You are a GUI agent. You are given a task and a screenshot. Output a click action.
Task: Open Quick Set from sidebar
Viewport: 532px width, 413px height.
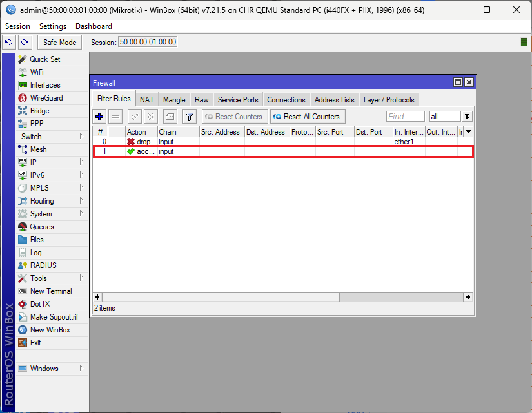52,59
